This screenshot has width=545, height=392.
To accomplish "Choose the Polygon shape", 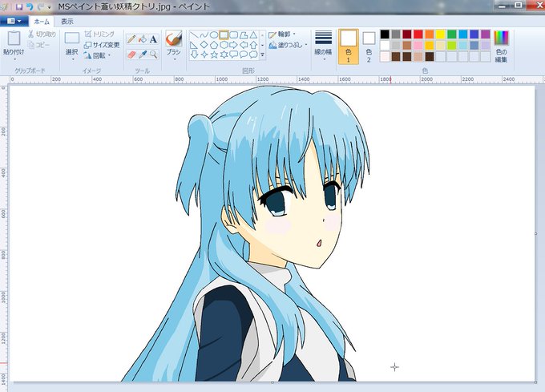I will coord(244,35).
